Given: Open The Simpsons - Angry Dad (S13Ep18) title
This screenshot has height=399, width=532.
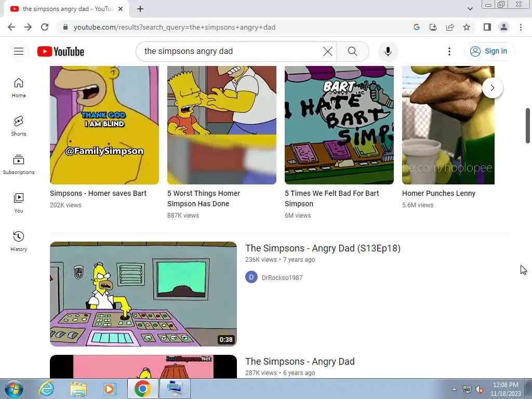Looking at the screenshot, I should (x=323, y=248).
